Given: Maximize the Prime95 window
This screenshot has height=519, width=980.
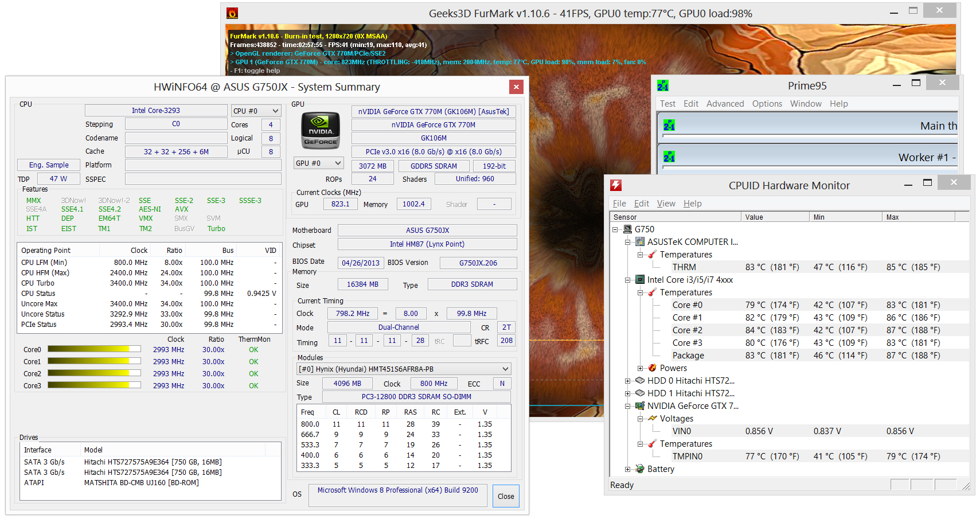Looking at the screenshot, I should tap(916, 83).
